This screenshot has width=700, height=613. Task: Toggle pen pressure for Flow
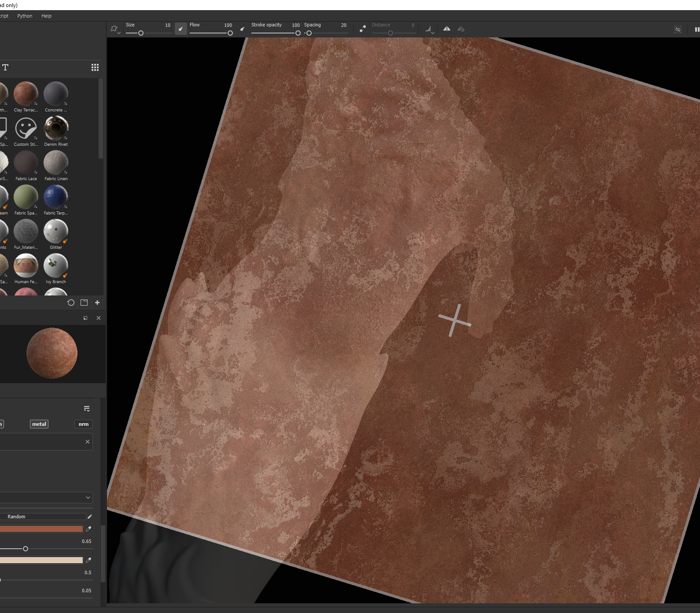click(242, 29)
